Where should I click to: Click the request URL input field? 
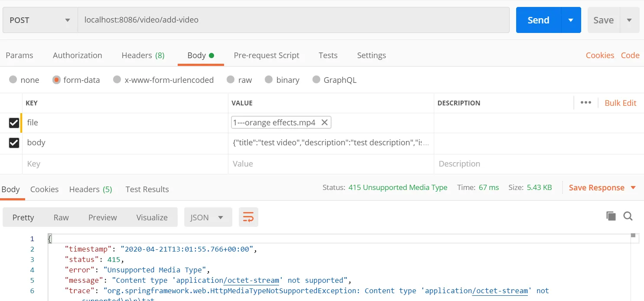293,20
